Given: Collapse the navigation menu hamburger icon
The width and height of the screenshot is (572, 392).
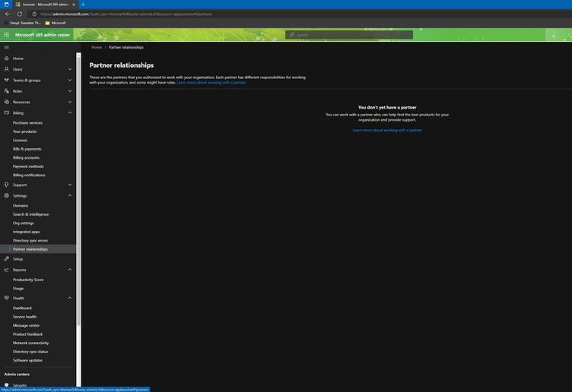Looking at the screenshot, I should pos(7,47).
